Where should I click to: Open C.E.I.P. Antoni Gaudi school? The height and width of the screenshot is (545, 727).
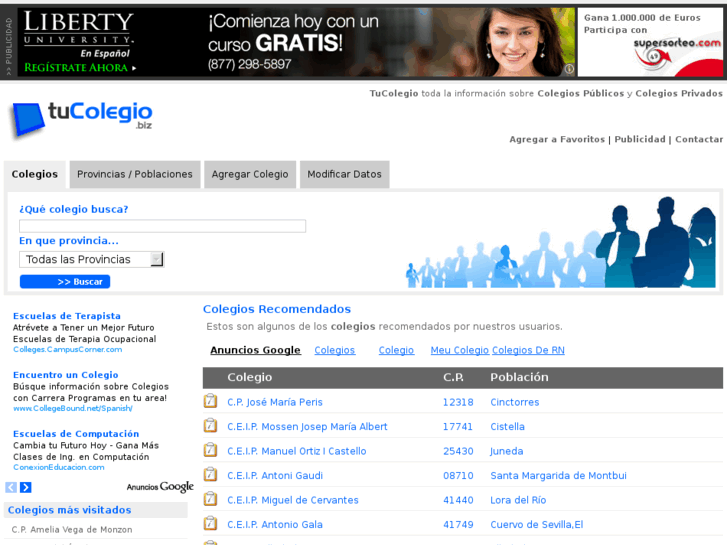click(x=275, y=476)
